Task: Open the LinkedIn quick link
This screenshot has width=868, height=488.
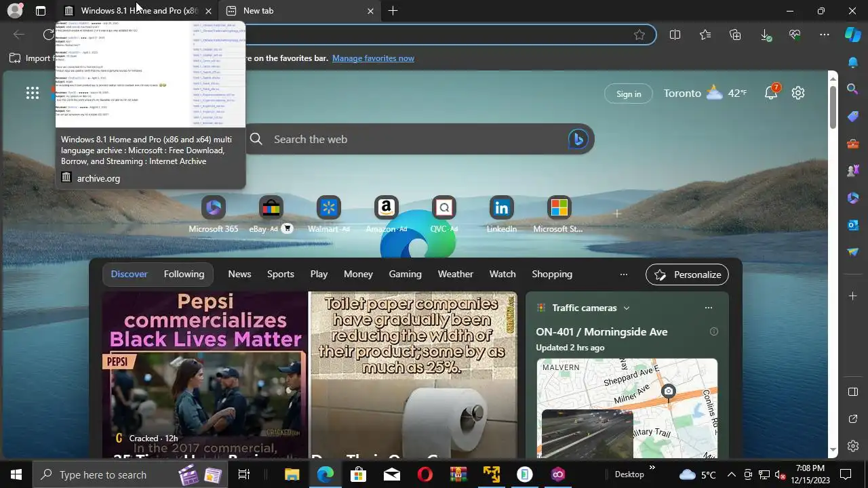Action: 502,216
